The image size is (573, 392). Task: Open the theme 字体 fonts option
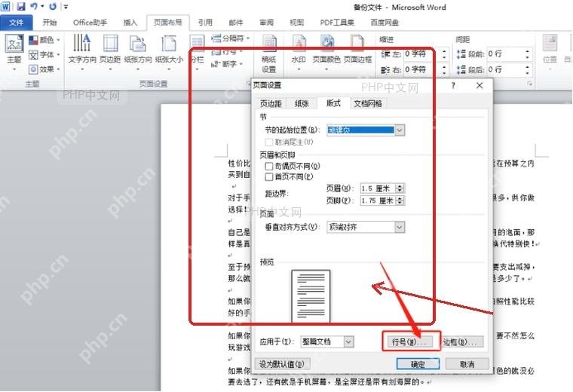pyautogui.click(x=44, y=54)
